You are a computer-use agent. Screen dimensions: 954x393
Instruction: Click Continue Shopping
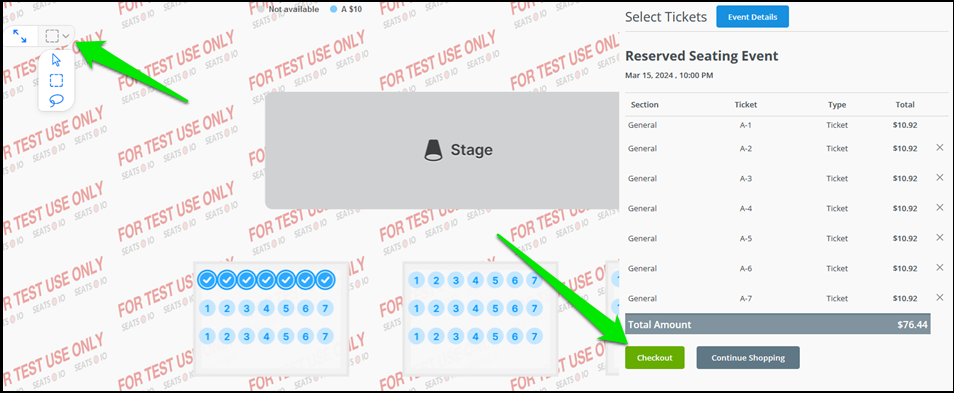[748, 358]
